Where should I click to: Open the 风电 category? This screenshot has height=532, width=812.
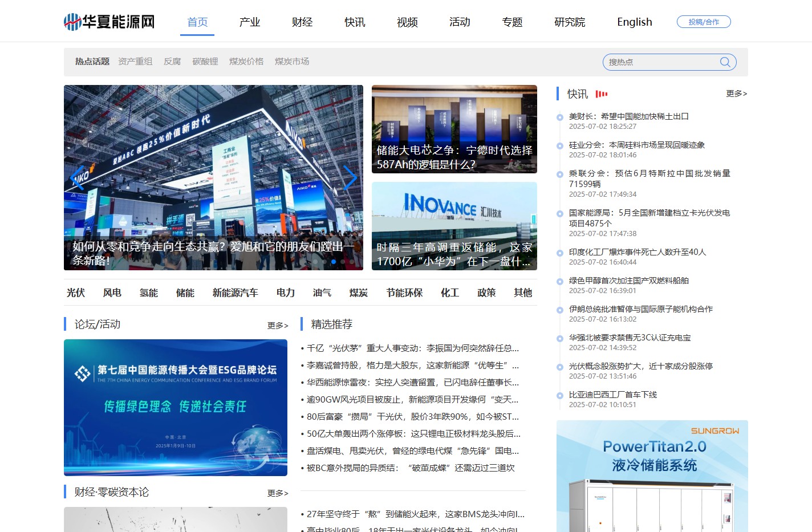[x=112, y=293]
